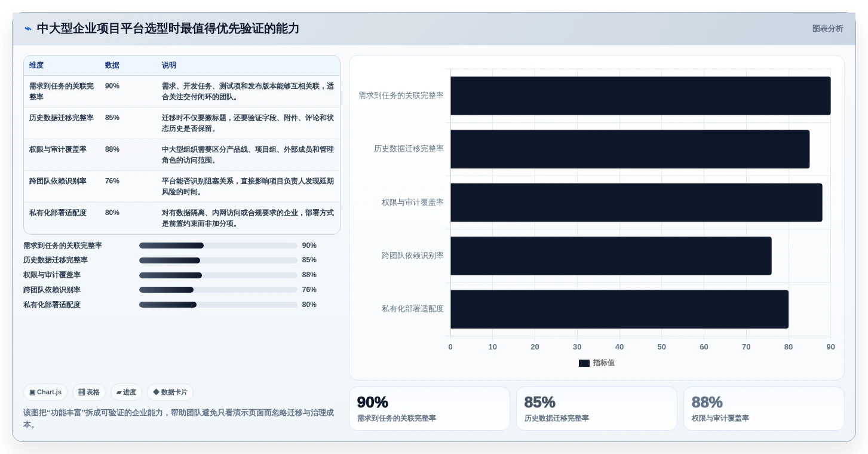Click the 80% value in the table
Viewport: 868px width, 454px height.
click(x=112, y=213)
